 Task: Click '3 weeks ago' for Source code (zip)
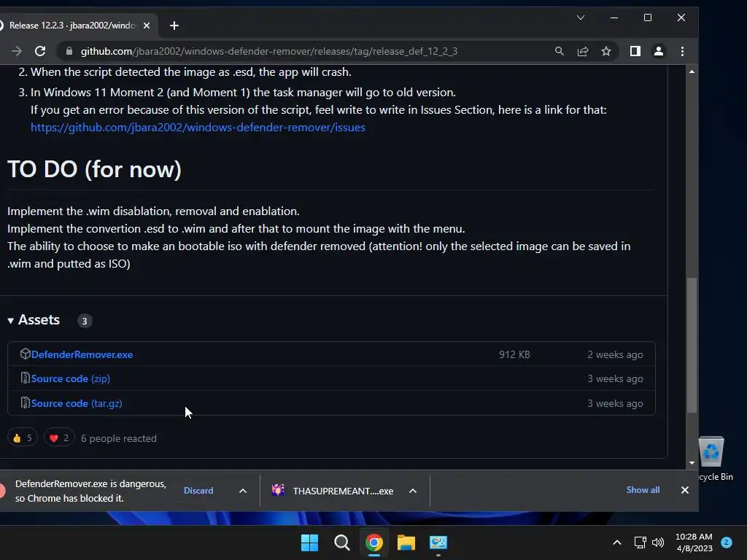(615, 378)
